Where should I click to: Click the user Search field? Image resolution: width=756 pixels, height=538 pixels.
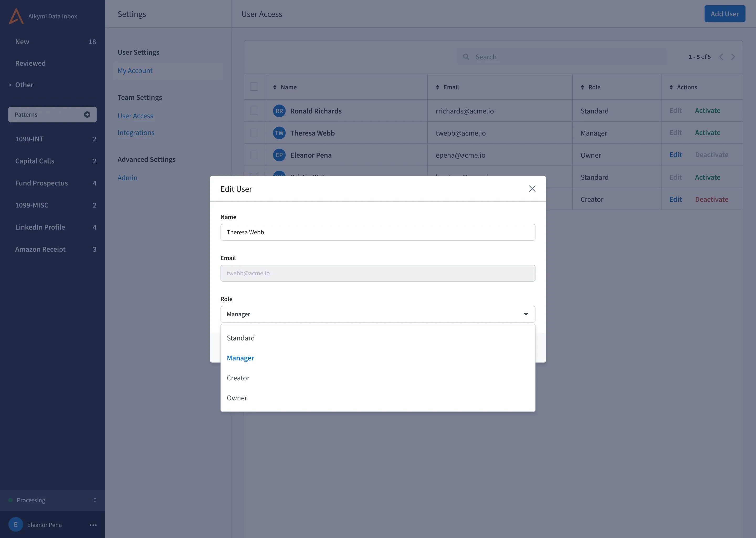pos(562,57)
